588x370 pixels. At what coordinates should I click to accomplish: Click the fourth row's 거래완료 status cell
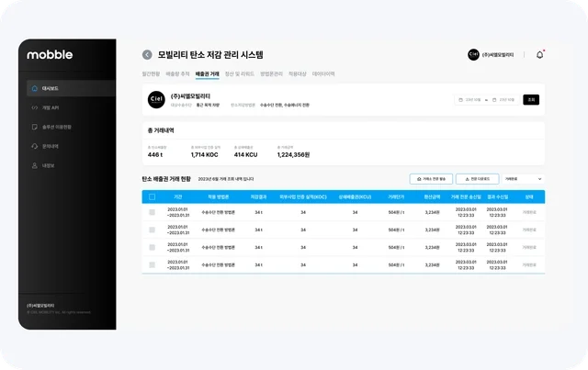click(x=529, y=265)
